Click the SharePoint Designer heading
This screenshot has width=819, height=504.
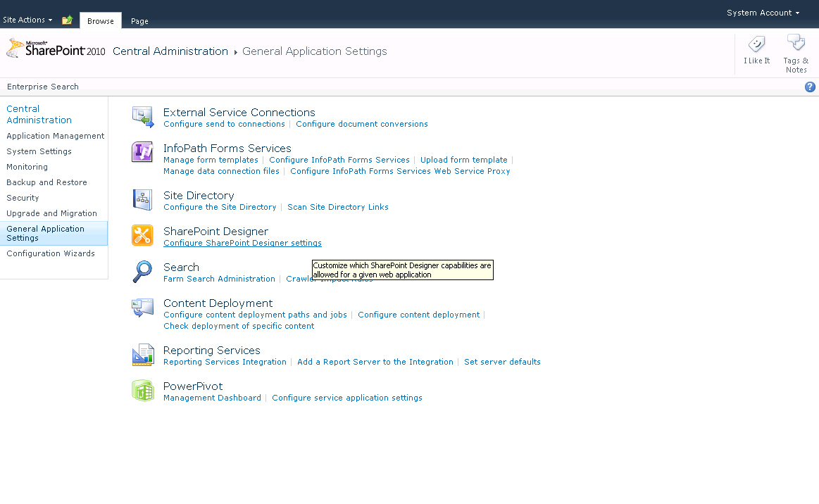tap(215, 232)
